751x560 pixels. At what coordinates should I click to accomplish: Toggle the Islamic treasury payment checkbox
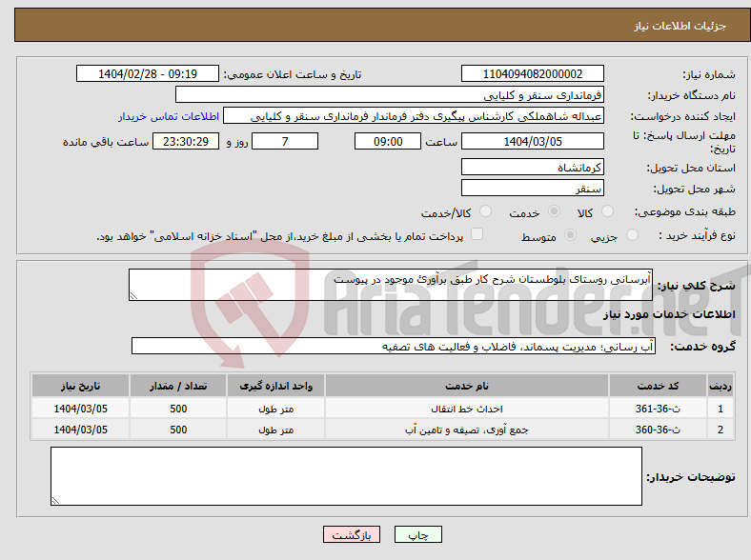coord(477,234)
